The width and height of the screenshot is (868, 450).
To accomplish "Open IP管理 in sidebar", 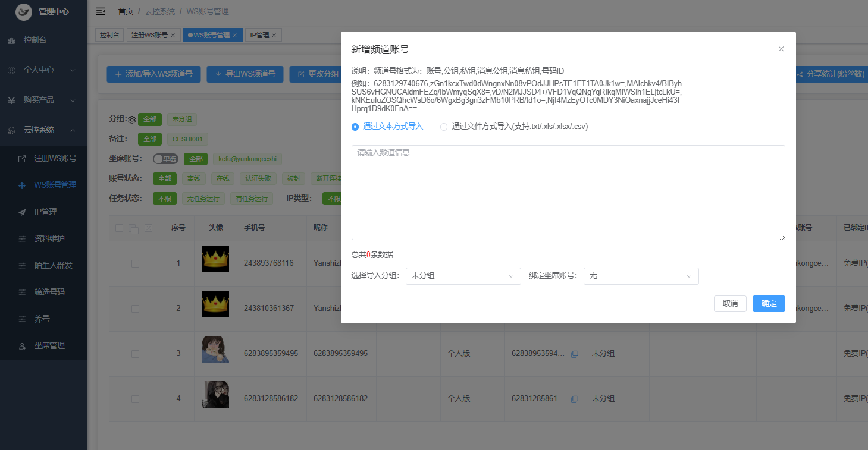I will (x=43, y=212).
